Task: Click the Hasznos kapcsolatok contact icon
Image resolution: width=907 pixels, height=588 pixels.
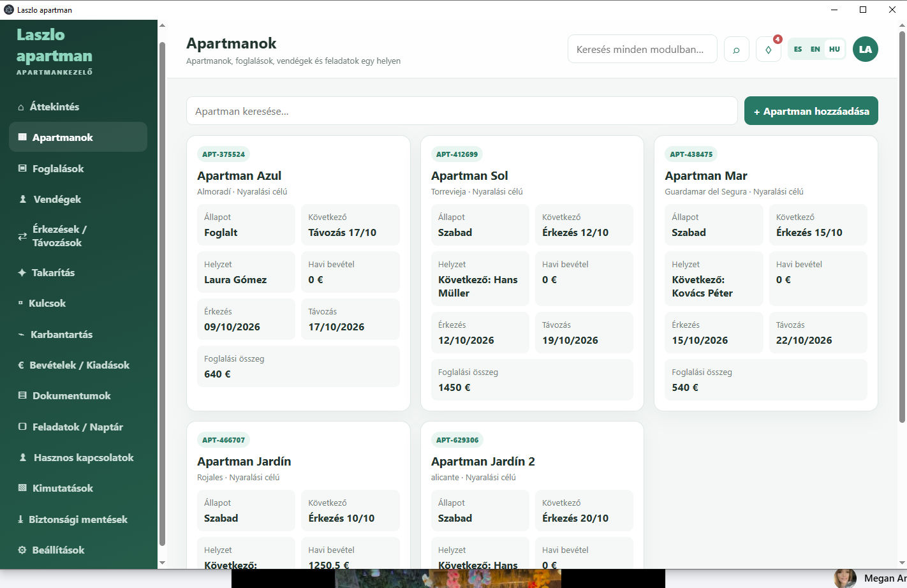Action: pos(23,457)
